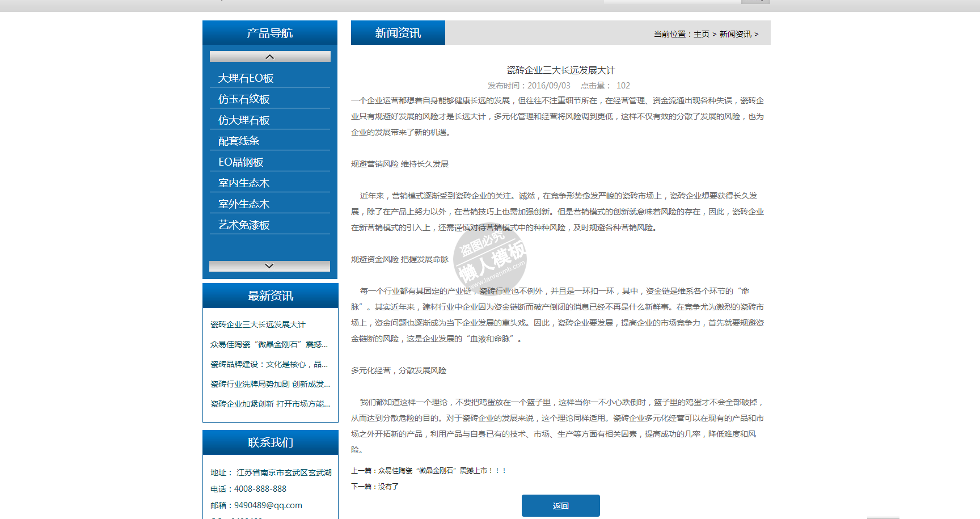Go to the 艺术免漆板 category
This screenshot has height=519, width=980.
coord(244,225)
